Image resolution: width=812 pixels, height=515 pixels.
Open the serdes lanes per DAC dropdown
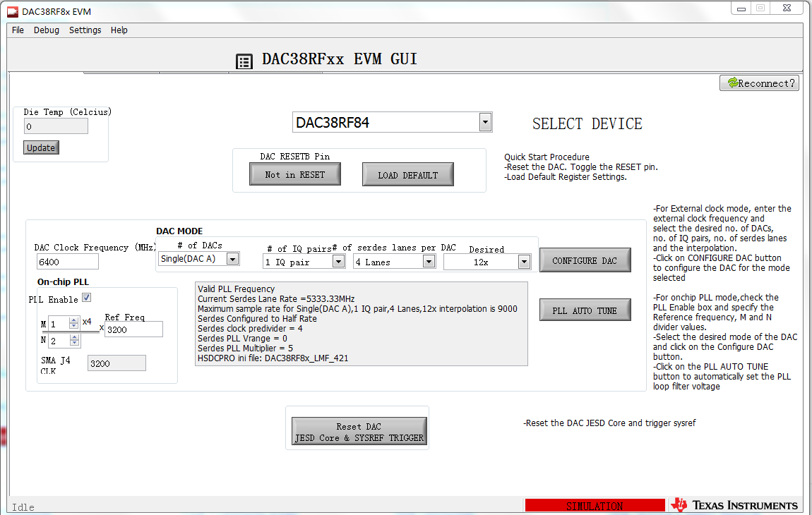429,262
